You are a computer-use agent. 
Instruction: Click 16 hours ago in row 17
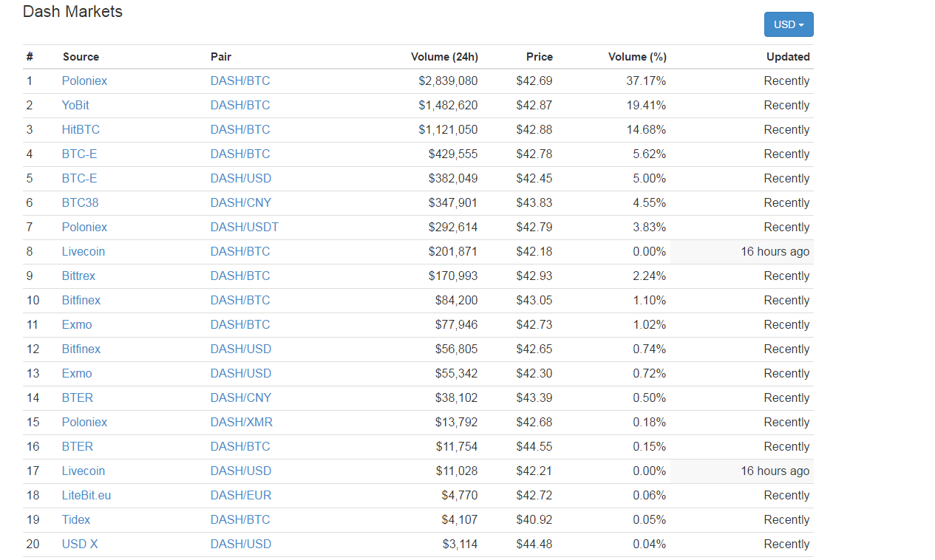tap(775, 471)
